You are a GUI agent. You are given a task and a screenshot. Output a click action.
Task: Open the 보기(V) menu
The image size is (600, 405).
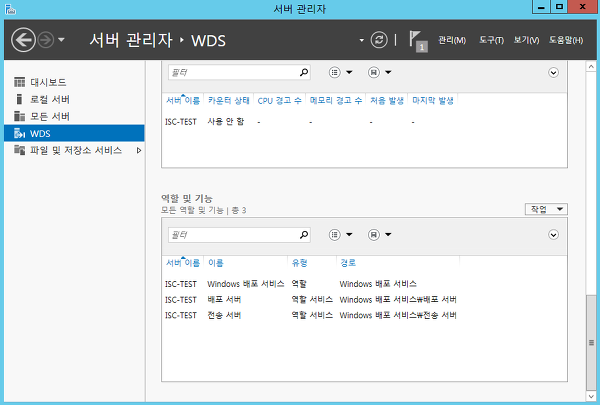point(526,40)
